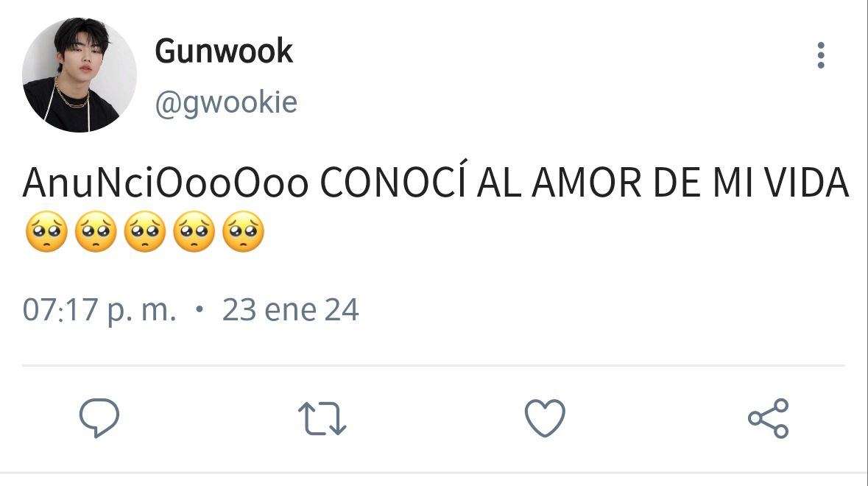Share the tweet via the share icon
Screen dimensions: 868x486
point(769,418)
